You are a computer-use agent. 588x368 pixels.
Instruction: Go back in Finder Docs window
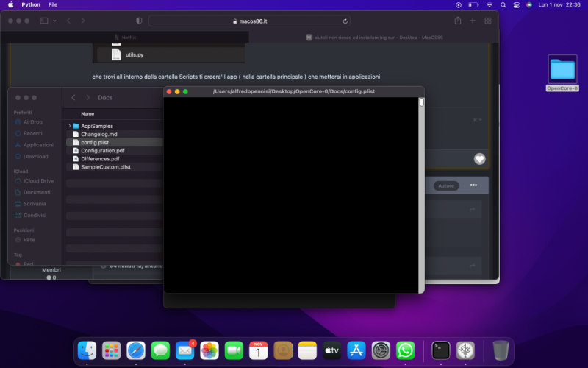tap(73, 98)
